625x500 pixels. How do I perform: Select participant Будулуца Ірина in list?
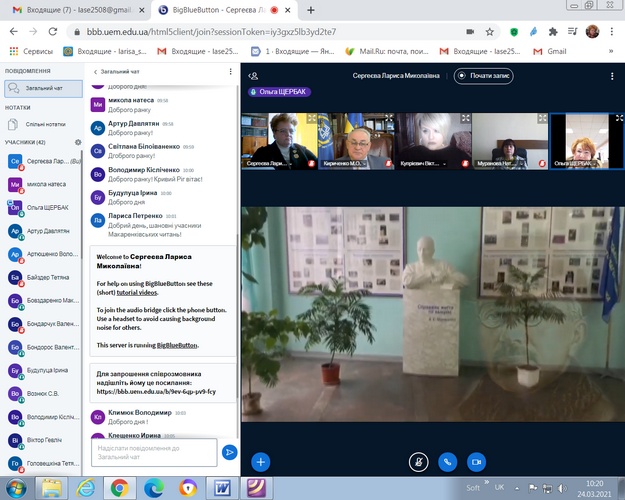pyautogui.click(x=43, y=370)
